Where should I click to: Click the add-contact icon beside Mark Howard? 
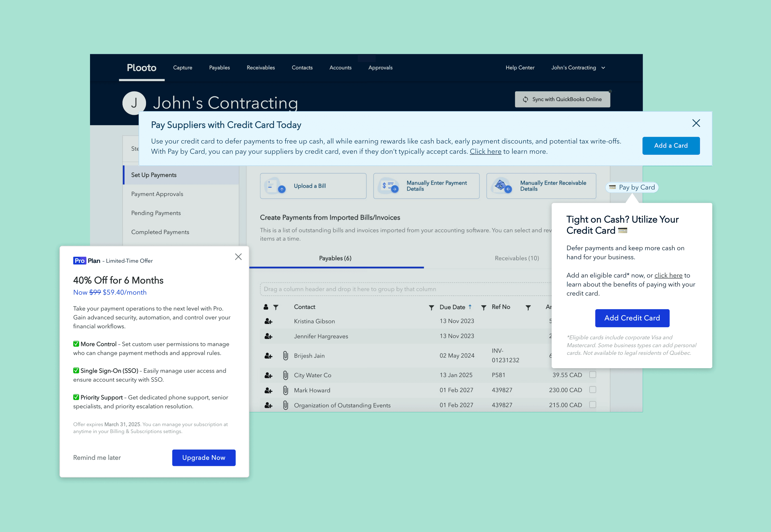[x=268, y=390]
